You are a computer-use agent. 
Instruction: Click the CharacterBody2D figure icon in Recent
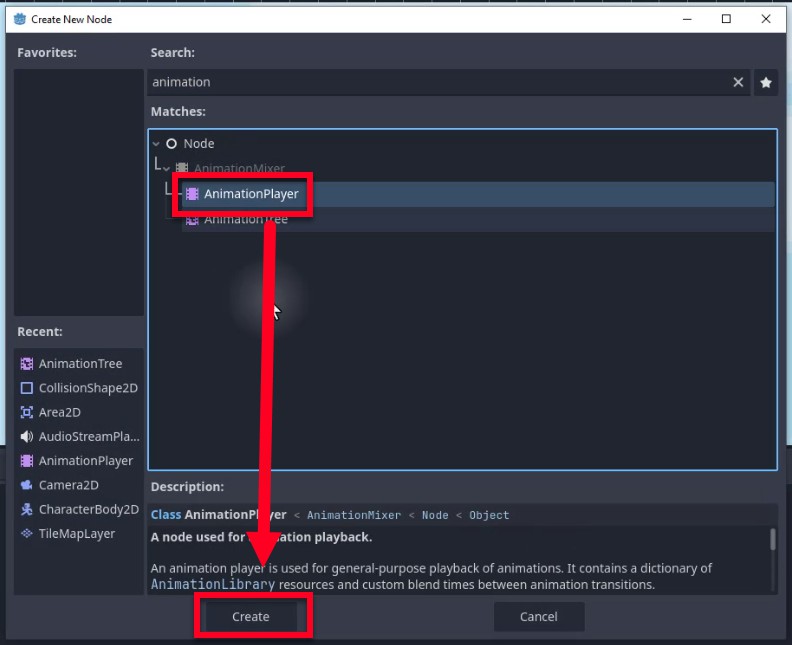point(27,509)
